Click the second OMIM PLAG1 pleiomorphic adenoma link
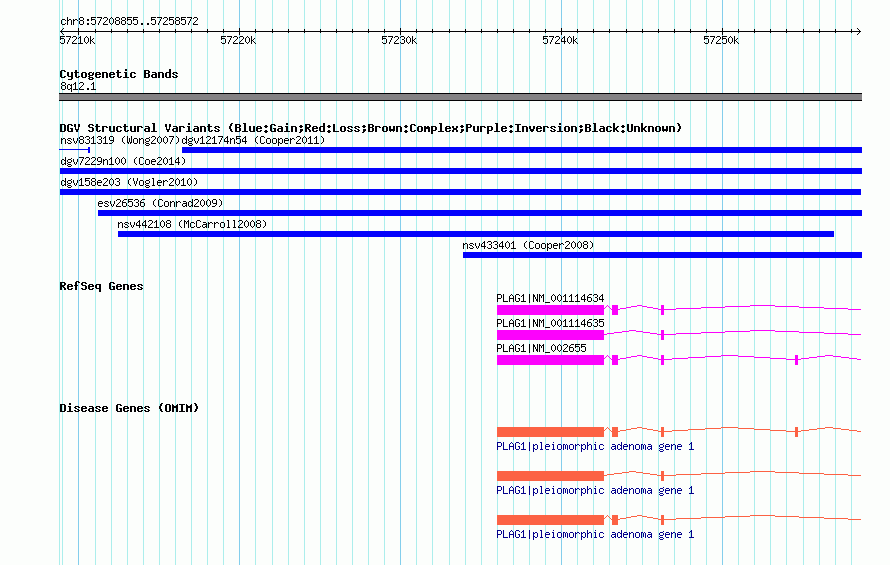The height and width of the screenshot is (565, 890). (595, 490)
